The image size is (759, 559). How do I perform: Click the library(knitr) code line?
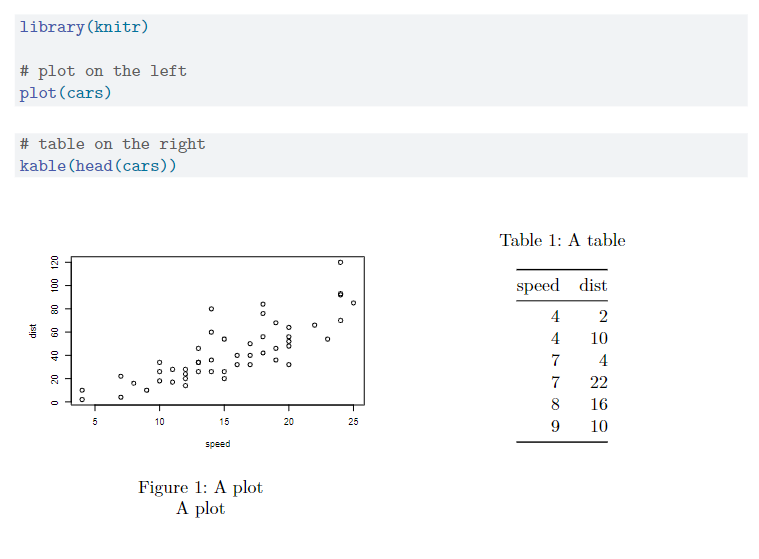(84, 27)
